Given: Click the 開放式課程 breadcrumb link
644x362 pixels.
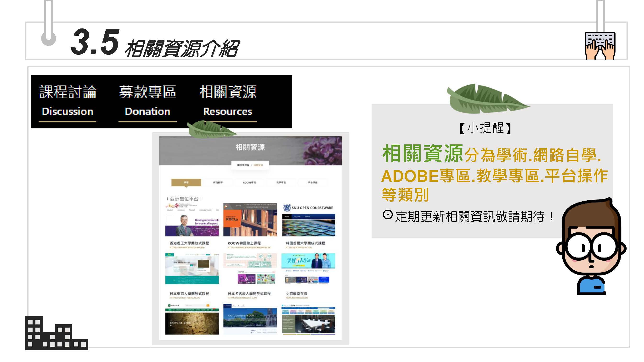Looking at the screenshot, I should click(243, 165).
